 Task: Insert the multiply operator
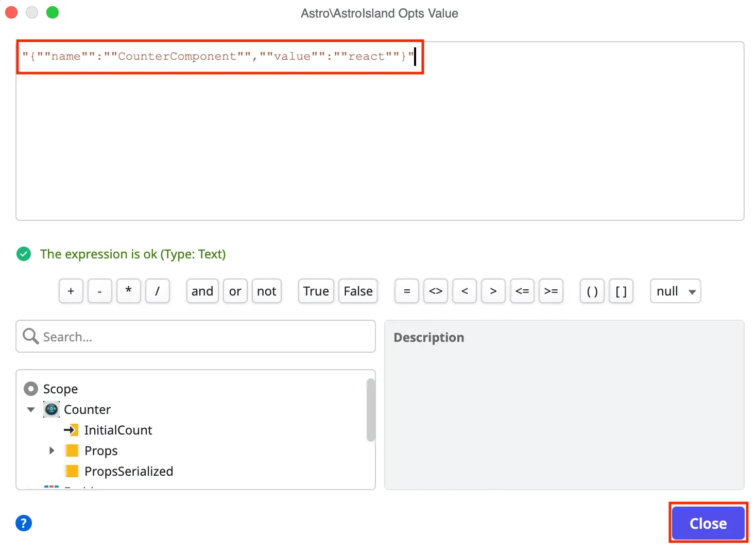[129, 291]
